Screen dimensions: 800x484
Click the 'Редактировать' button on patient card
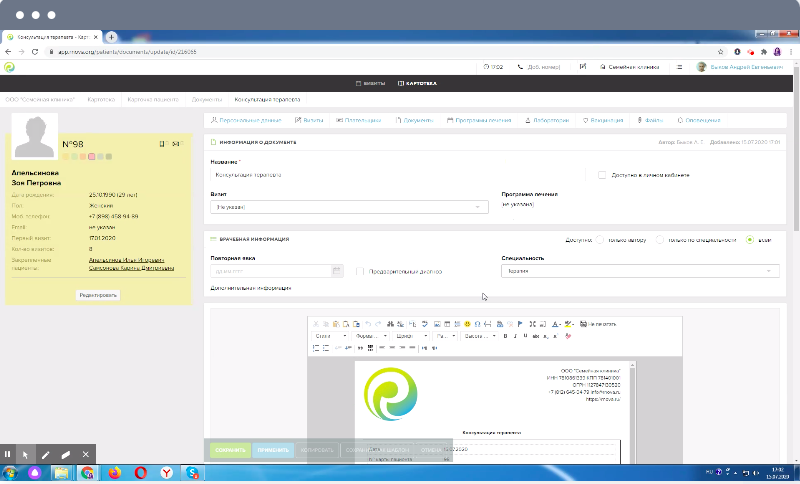pos(98,295)
